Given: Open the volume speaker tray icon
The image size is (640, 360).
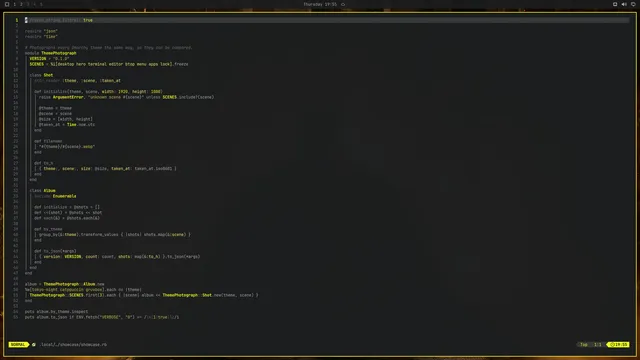Looking at the screenshot, I should [624, 4].
